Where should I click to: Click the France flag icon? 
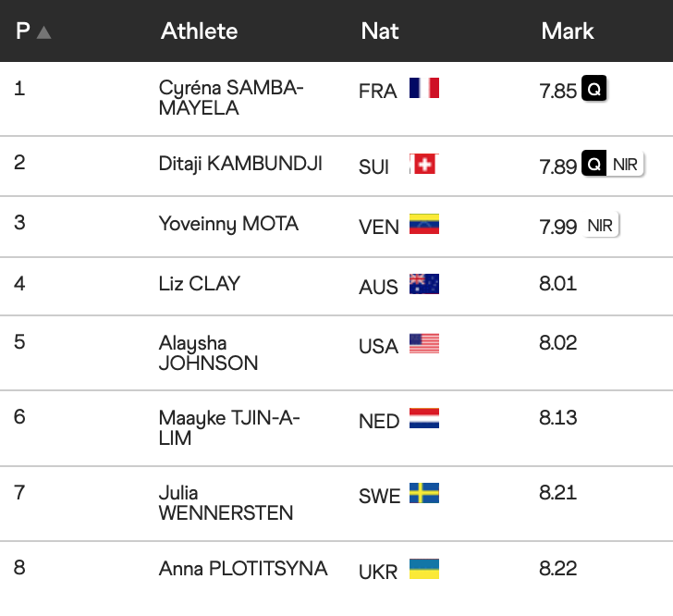click(423, 89)
